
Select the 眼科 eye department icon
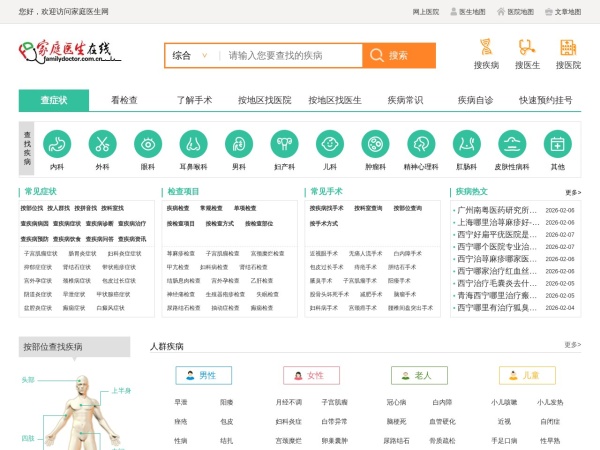148,143
